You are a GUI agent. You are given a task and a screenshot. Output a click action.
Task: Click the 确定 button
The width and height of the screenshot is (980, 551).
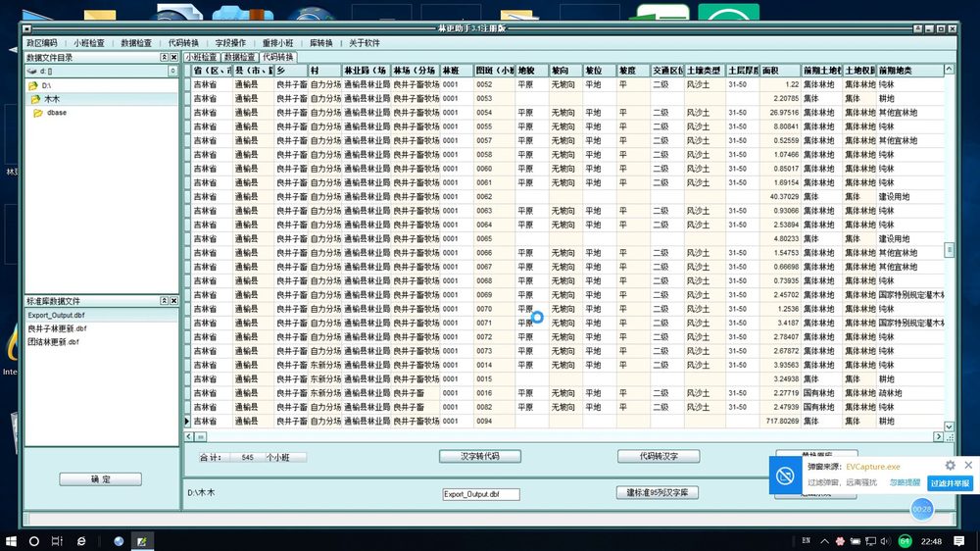tap(100, 479)
